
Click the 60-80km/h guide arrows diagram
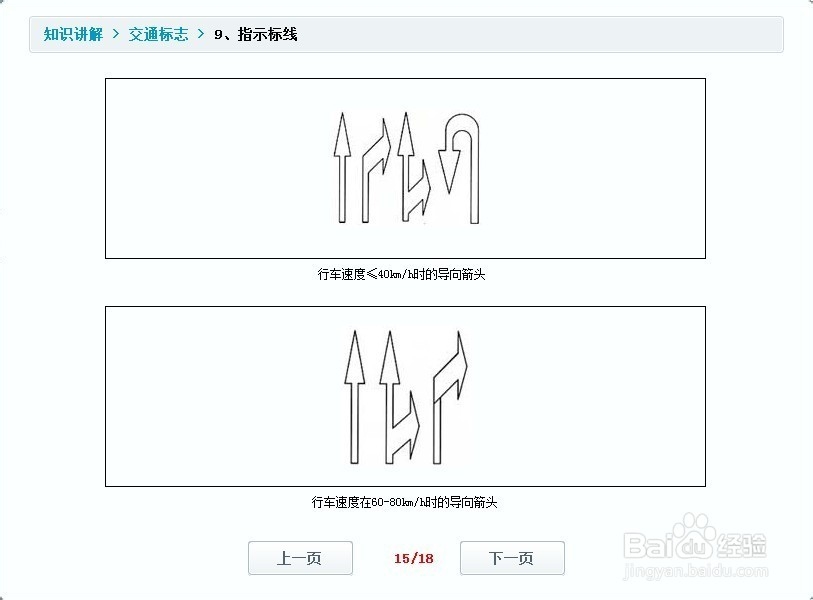[x=405, y=397]
